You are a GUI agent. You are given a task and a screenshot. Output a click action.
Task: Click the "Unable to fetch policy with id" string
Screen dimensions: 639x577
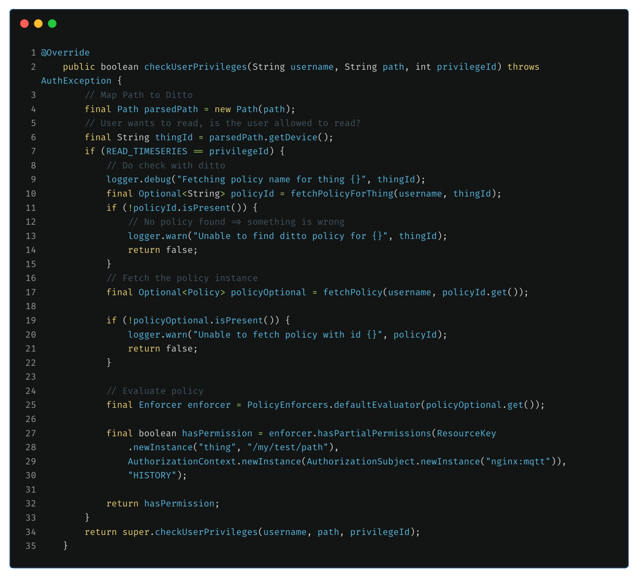click(x=287, y=335)
